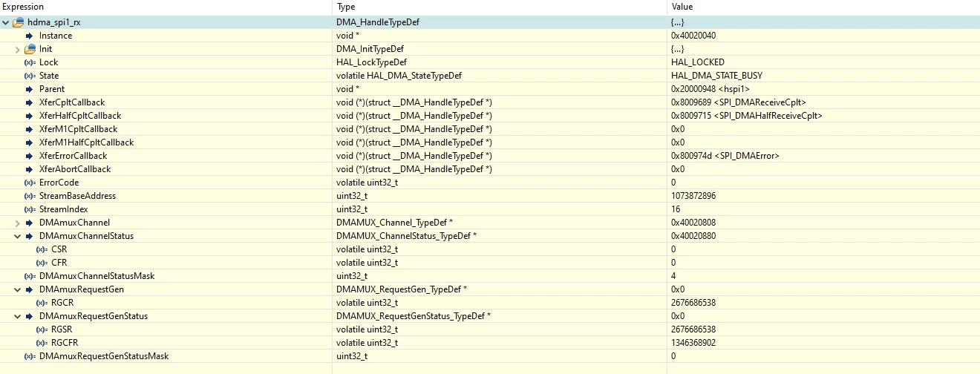
Task: Expand the DMAmuxChannel pointer row
Action: point(17,223)
